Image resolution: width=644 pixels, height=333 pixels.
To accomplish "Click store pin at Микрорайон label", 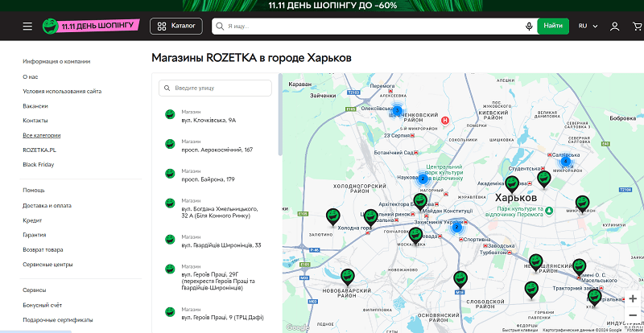I will point(582,204).
